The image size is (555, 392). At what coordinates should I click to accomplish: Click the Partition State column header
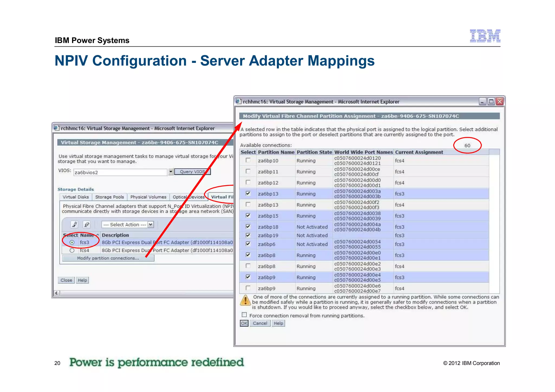coord(314,152)
